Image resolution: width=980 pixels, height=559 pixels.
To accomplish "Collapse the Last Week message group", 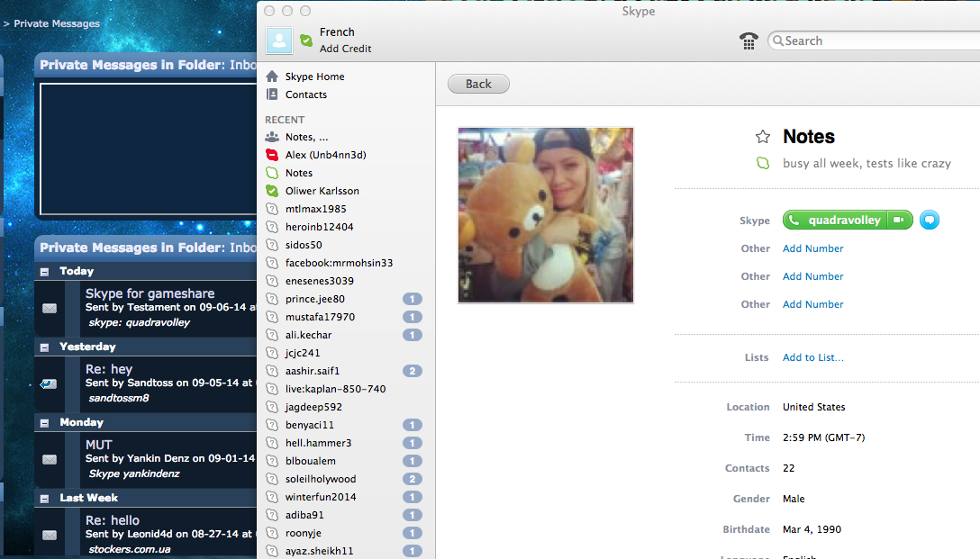I will [x=44, y=499].
